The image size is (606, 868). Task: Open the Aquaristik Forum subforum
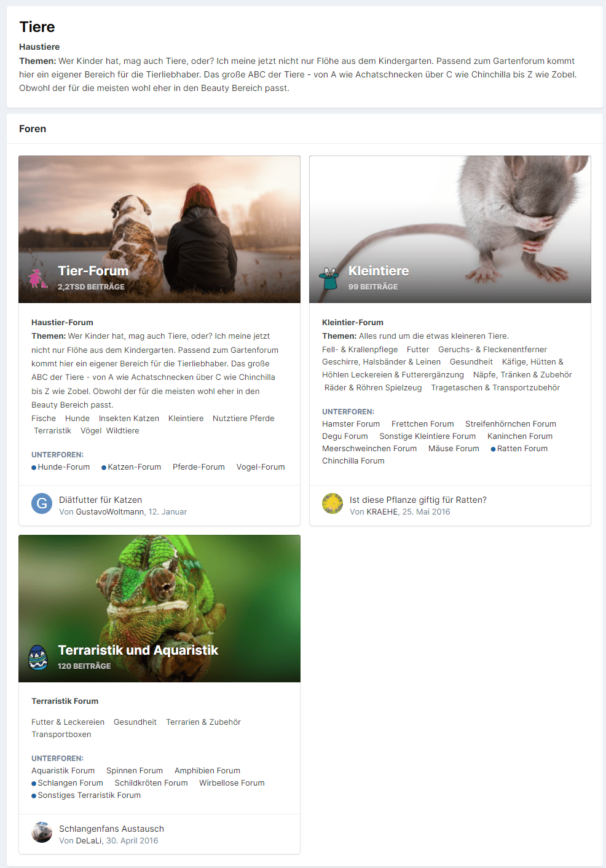click(63, 770)
